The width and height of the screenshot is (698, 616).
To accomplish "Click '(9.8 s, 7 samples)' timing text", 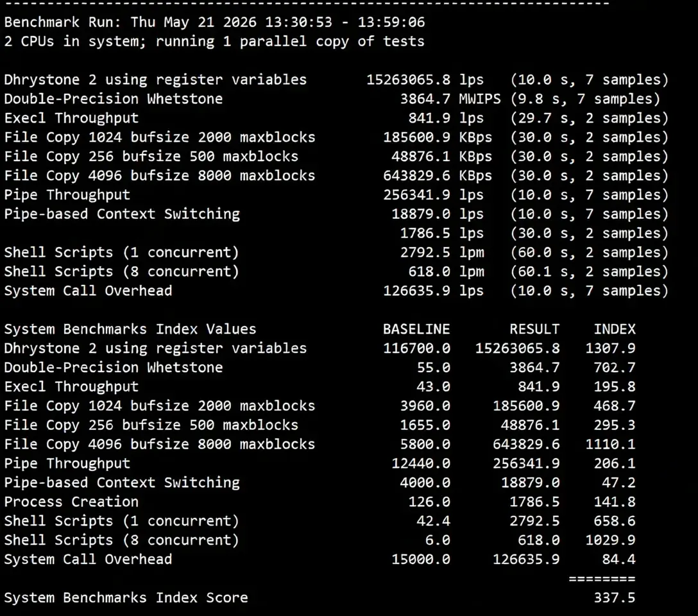I will pyautogui.click(x=585, y=98).
